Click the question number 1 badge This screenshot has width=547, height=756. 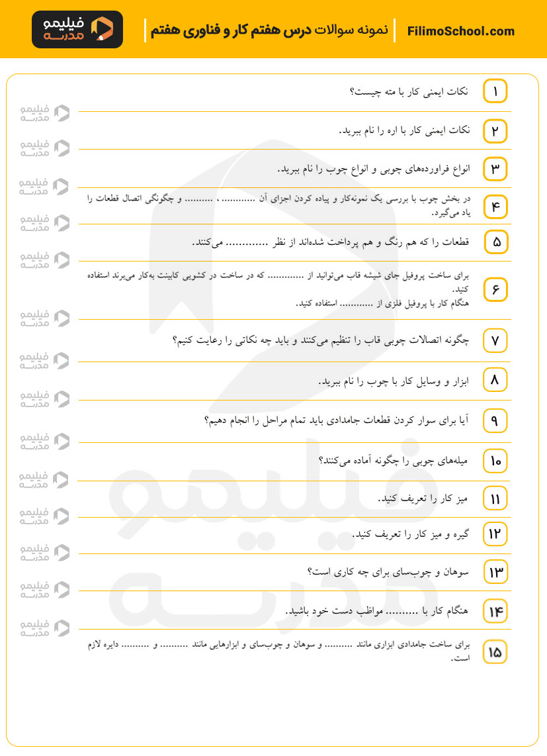[495, 91]
